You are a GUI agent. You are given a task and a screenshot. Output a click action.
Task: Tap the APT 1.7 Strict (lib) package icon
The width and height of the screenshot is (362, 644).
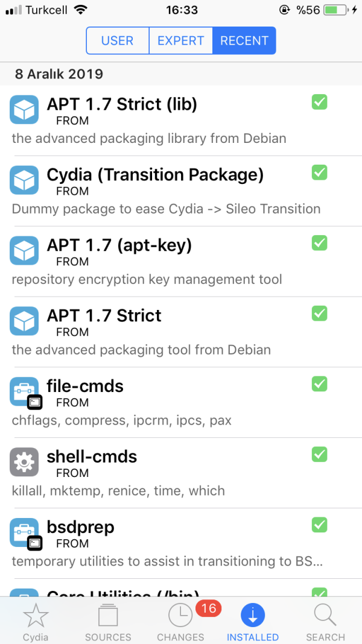[24, 110]
